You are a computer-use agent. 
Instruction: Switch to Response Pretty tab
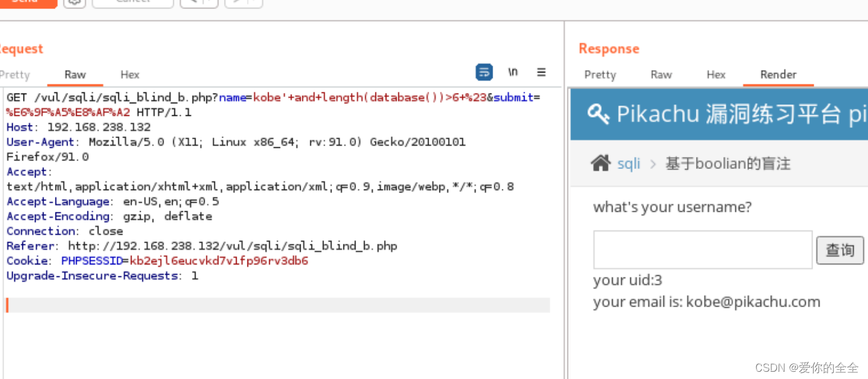click(x=600, y=75)
